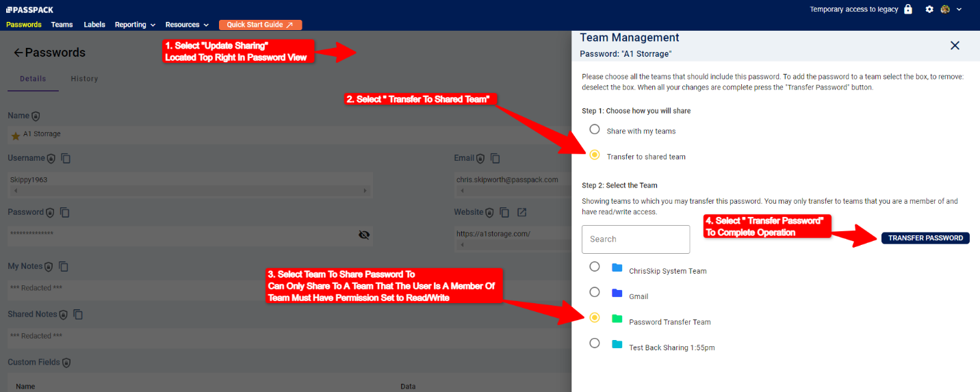Click left arrow of Username scrollbar
Image resolution: width=980 pixels, height=392 pixels.
click(x=14, y=190)
